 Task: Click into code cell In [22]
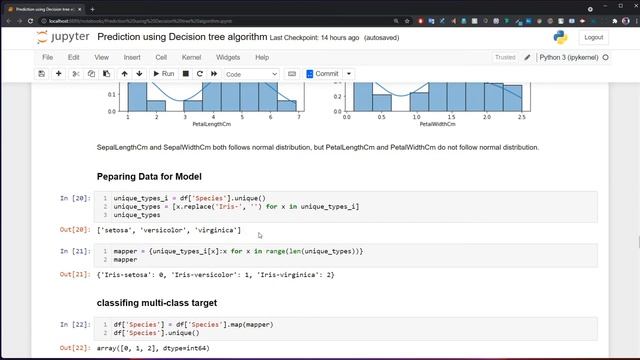[345, 329]
